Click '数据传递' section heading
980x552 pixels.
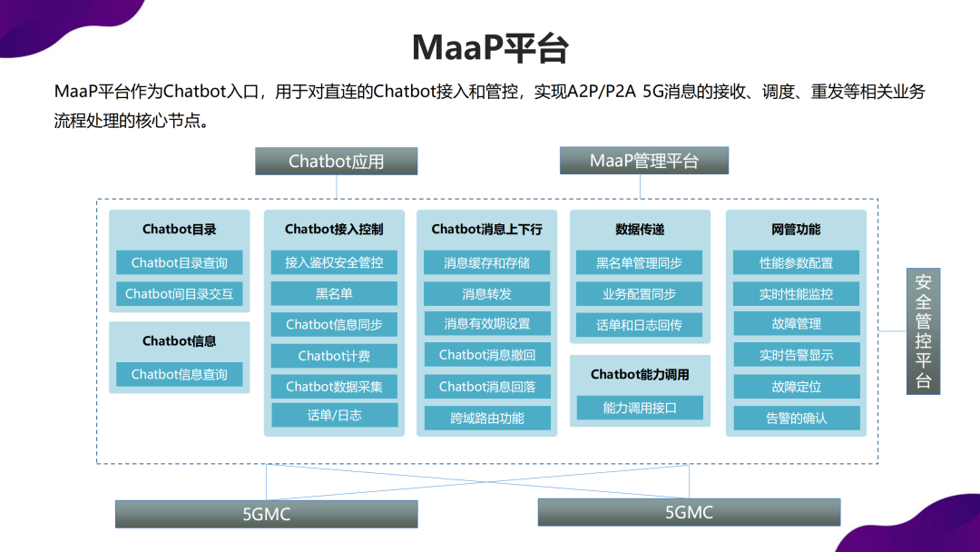coord(640,230)
